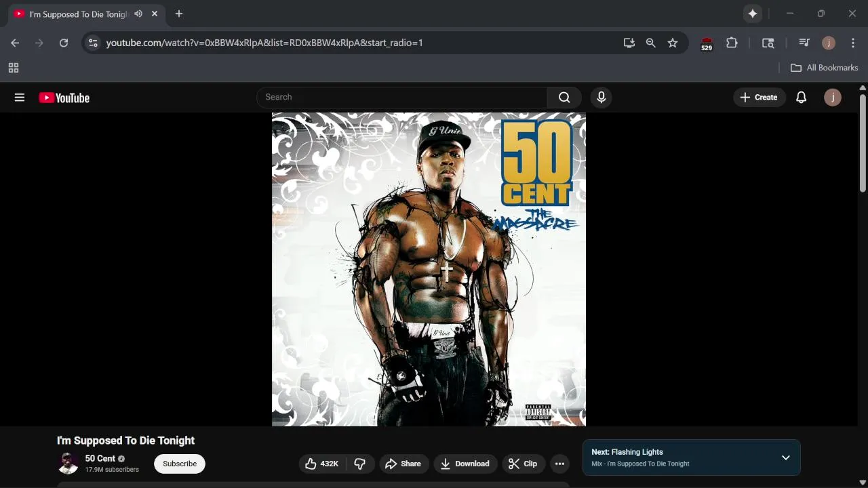This screenshot has width=868, height=488.
Task: Click the address bar URL
Action: [264, 43]
